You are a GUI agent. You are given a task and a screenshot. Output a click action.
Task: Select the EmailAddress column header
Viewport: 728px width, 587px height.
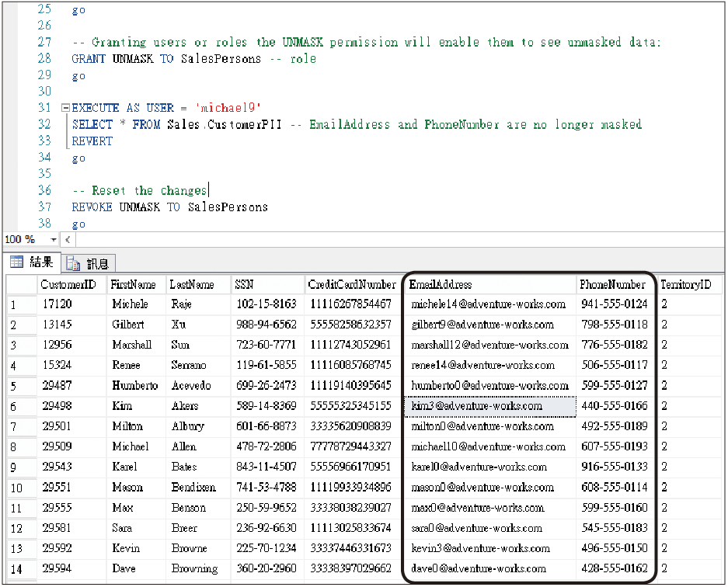coord(441,285)
